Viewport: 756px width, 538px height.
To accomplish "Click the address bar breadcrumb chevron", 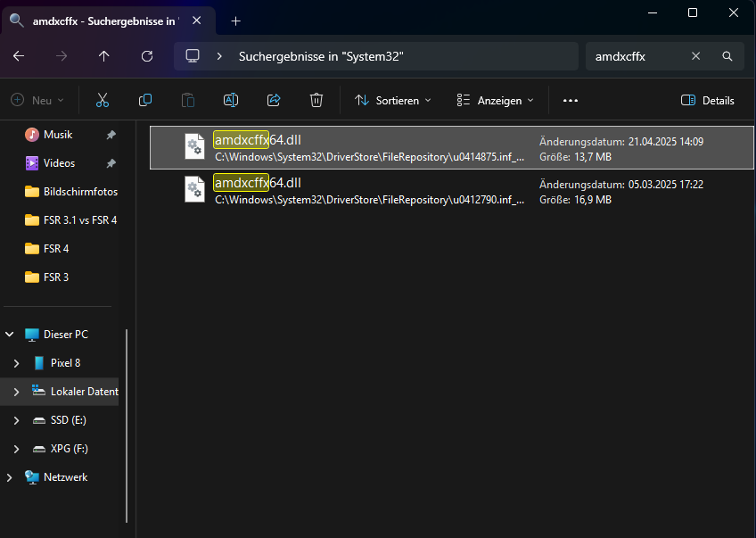I will pos(219,56).
